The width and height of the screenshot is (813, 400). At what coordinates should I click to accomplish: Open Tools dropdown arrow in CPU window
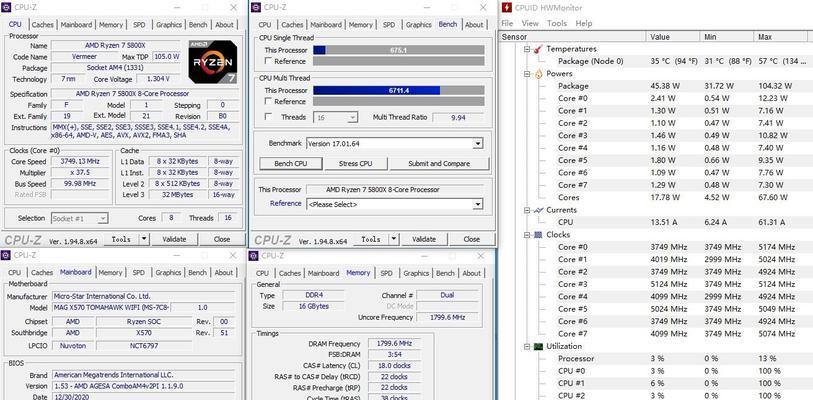click(x=144, y=239)
